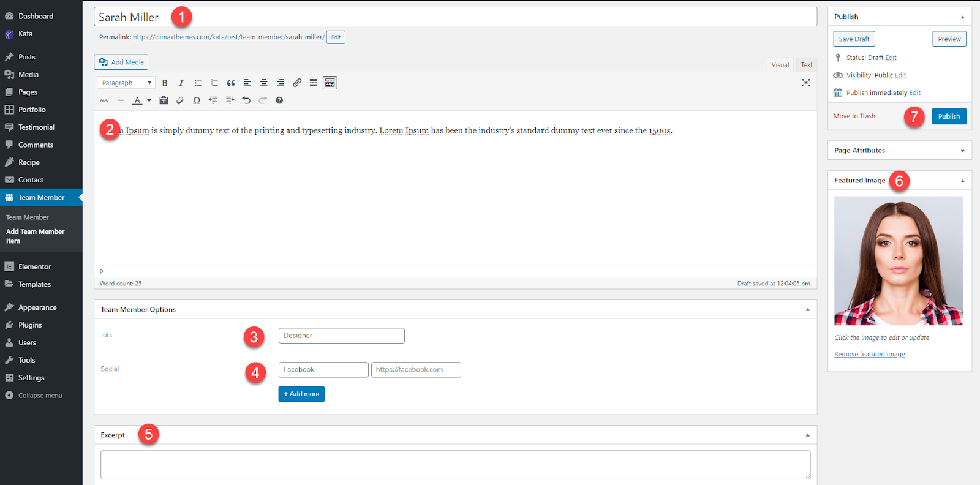Open the Paragraph format dropdown
980x485 pixels.
(126, 83)
